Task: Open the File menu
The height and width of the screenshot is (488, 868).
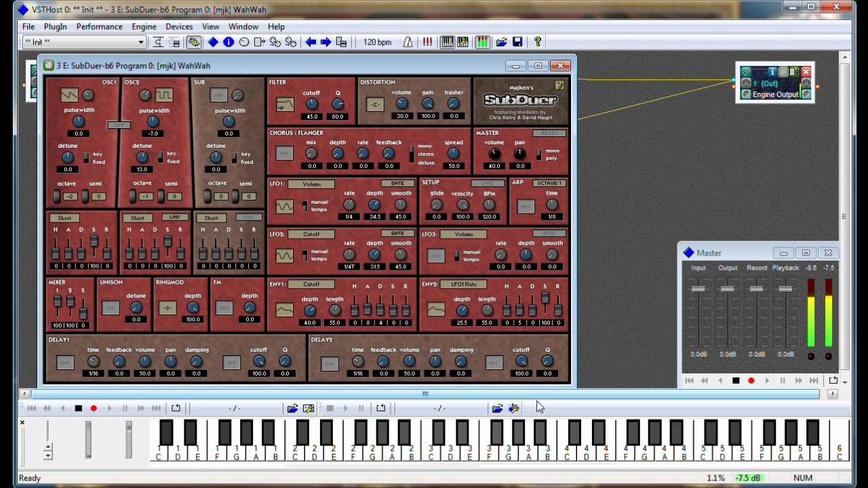Action: [x=28, y=26]
